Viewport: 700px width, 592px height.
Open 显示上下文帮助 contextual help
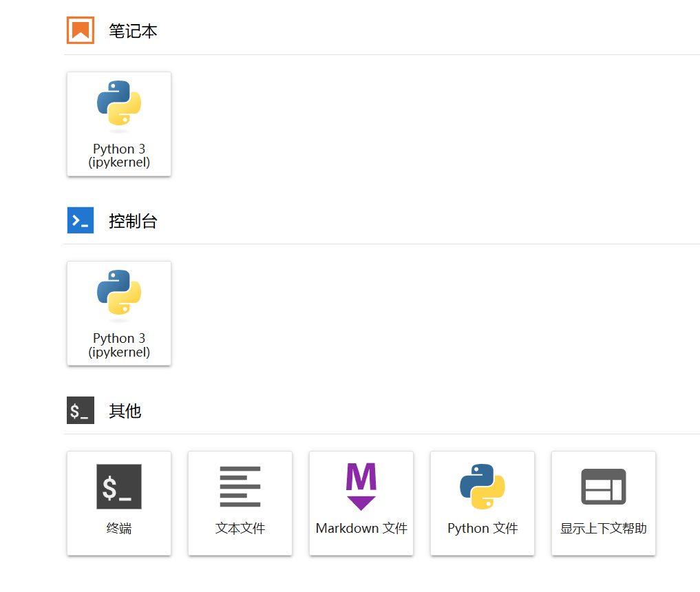point(604,503)
